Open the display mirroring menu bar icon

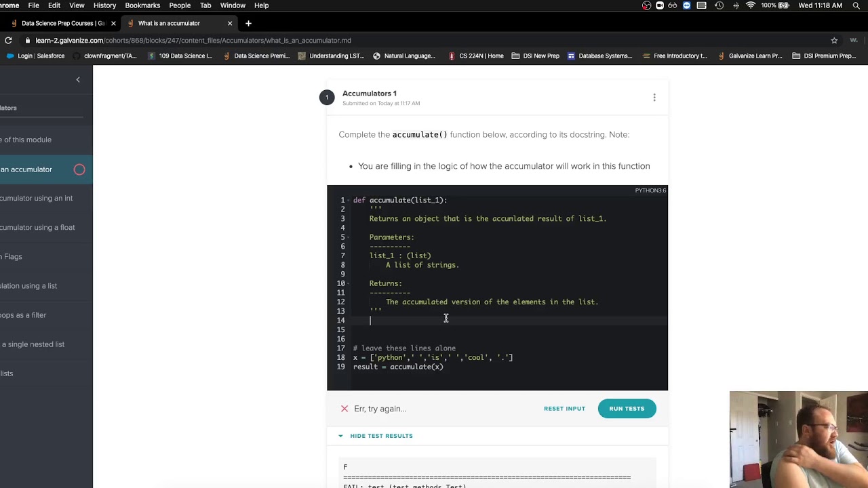click(702, 5)
